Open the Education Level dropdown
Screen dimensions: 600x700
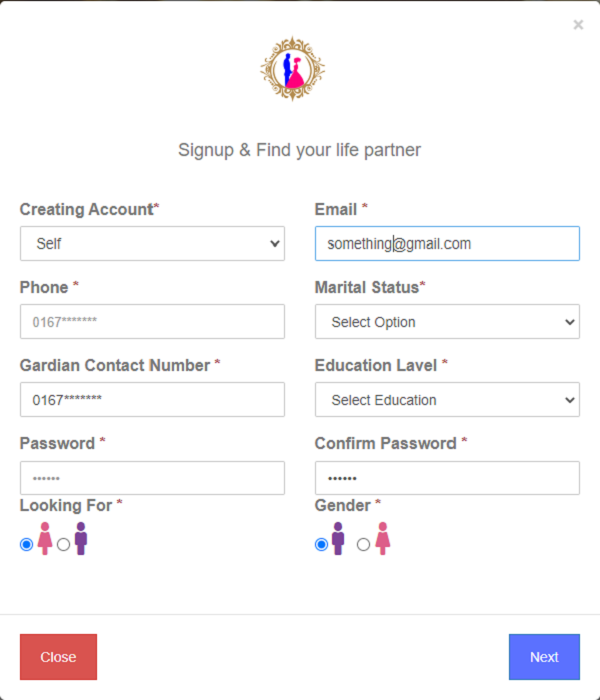click(x=447, y=400)
